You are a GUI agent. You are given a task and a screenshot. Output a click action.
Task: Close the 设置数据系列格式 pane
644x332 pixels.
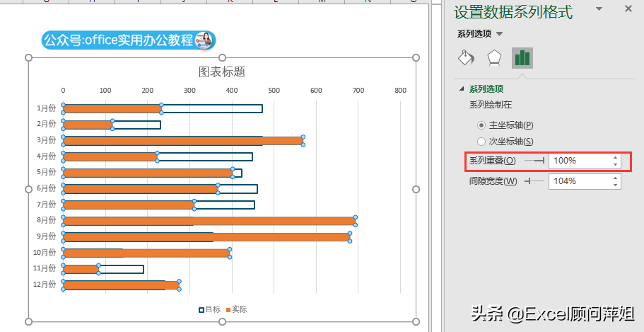628,8
